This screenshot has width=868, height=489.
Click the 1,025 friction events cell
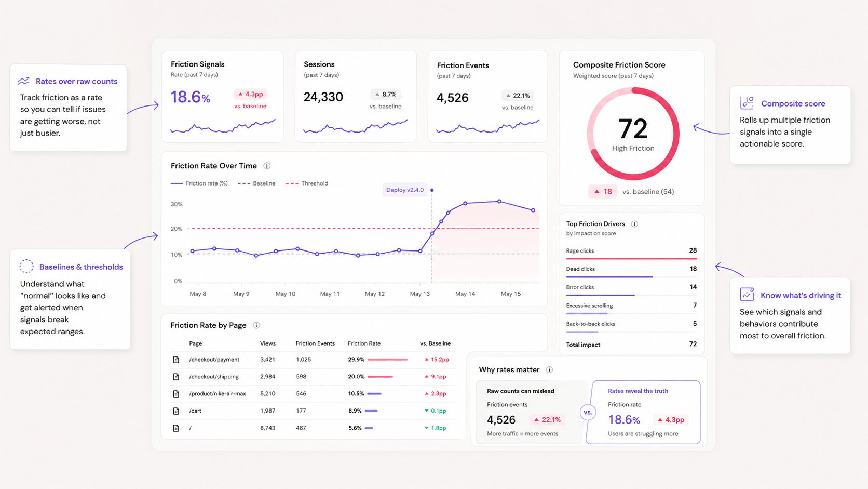coord(304,360)
